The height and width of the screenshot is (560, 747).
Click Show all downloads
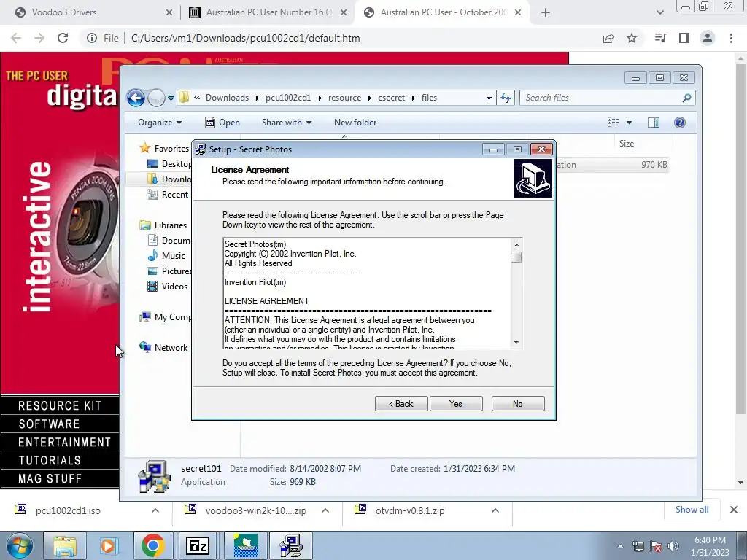pyautogui.click(x=692, y=510)
